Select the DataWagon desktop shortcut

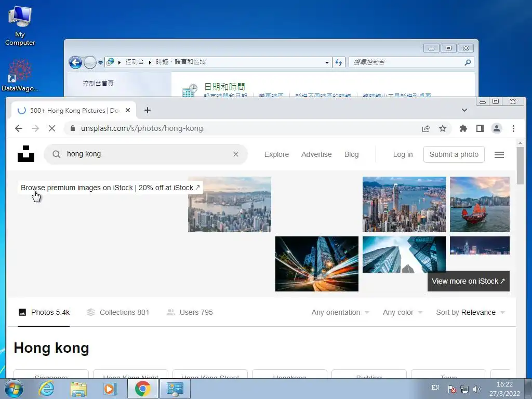click(x=20, y=75)
